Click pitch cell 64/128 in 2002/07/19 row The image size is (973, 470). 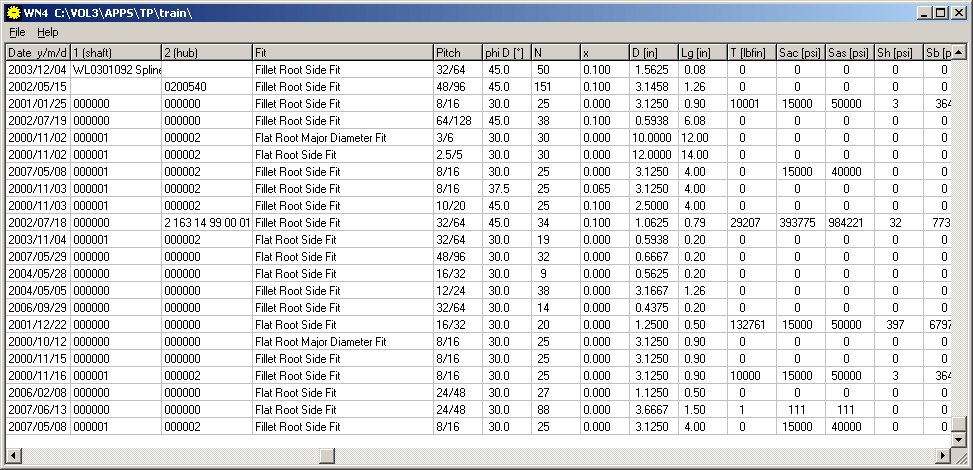(457, 121)
